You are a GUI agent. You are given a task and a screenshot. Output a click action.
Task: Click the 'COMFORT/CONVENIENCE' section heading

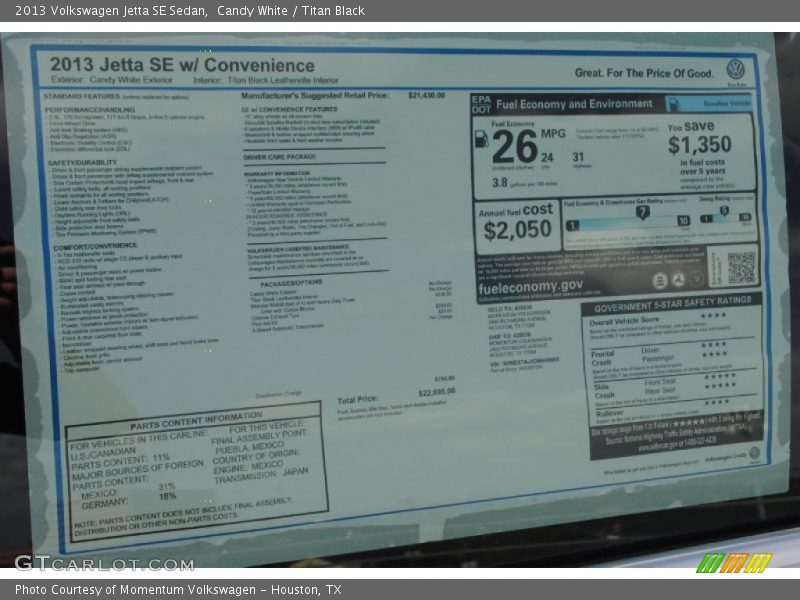[95, 247]
